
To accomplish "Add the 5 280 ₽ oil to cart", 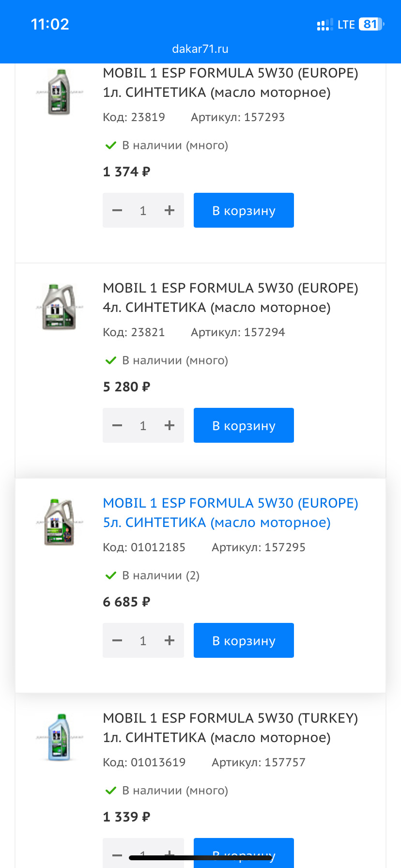I will point(244,425).
